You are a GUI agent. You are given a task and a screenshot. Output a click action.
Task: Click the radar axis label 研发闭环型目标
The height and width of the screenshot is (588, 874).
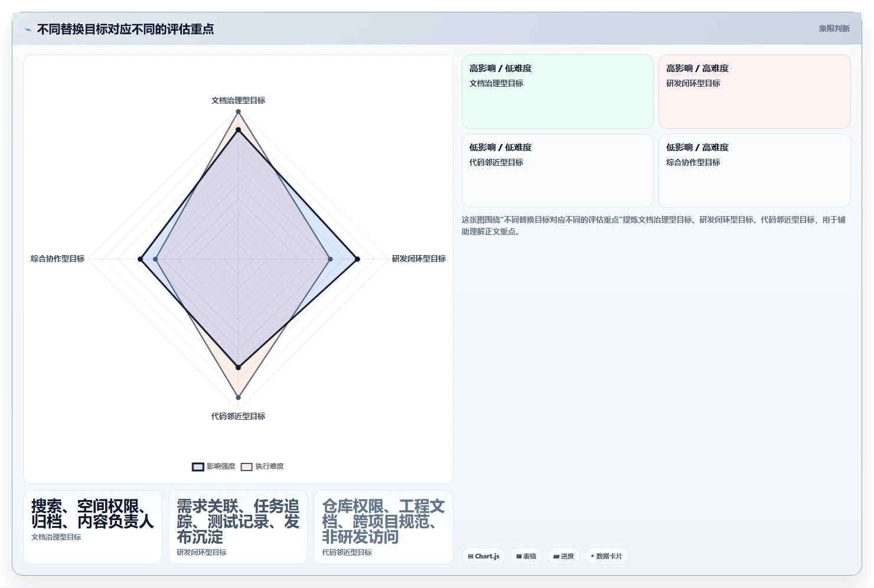point(419,259)
